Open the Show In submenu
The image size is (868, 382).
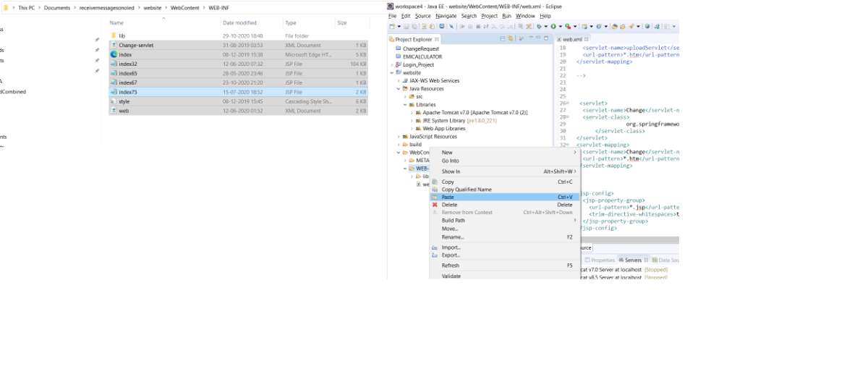(505, 171)
